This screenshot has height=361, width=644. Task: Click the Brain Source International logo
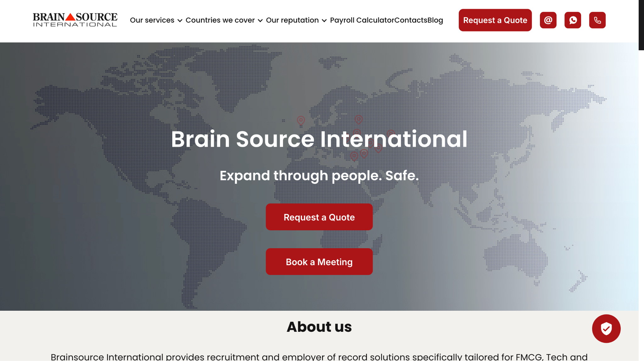pyautogui.click(x=75, y=20)
